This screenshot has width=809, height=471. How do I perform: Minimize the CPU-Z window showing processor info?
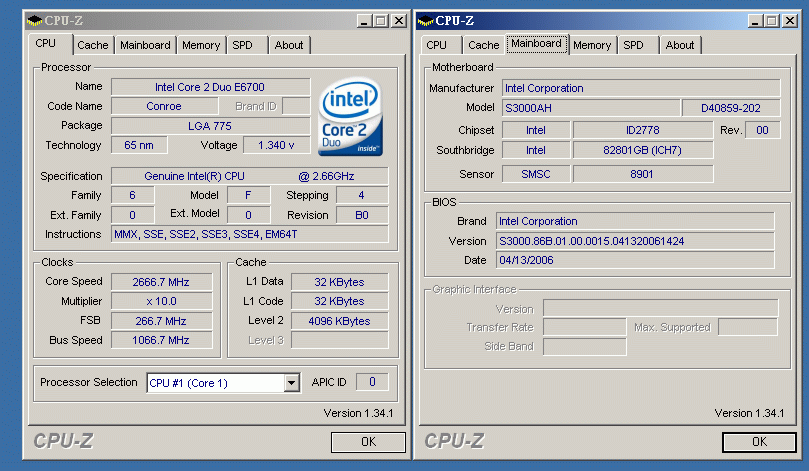362,20
